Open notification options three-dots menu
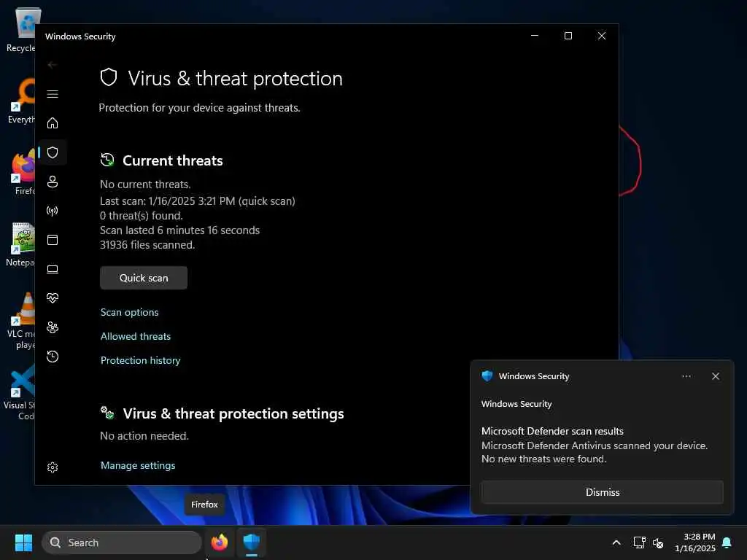This screenshot has height=560, width=747. [686, 376]
